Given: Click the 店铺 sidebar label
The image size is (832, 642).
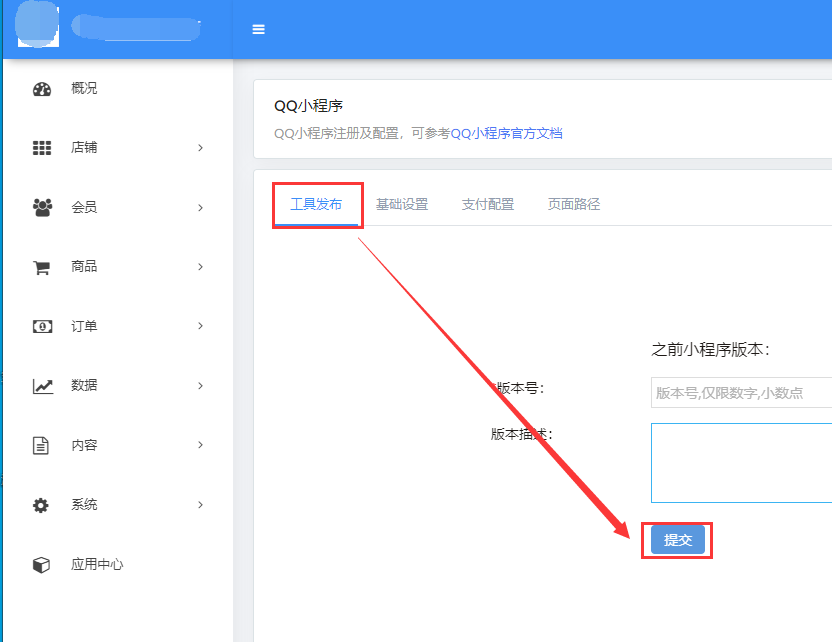Looking at the screenshot, I should 84,148.
